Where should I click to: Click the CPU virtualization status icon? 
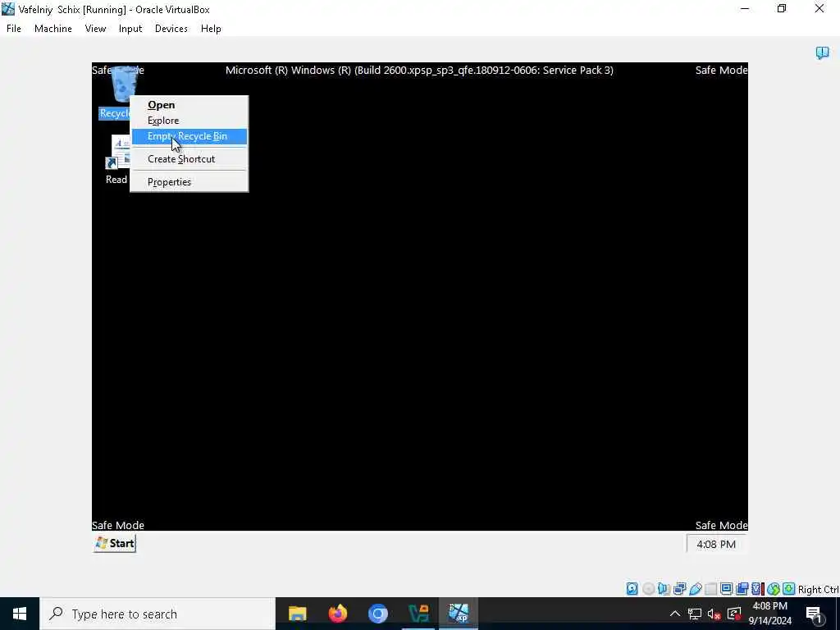757,589
